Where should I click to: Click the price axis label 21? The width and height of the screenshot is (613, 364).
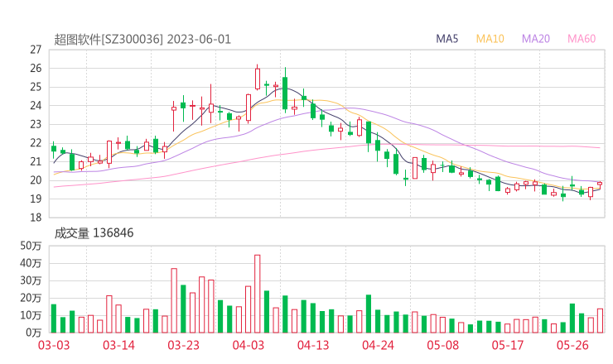pyautogui.click(x=36, y=161)
